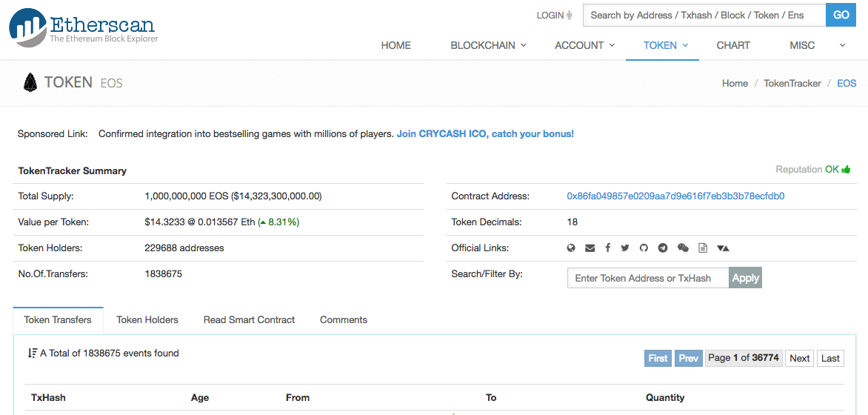The height and width of the screenshot is (415, 868).
Task: Click the From column header
Action: [x=298, y=397]
